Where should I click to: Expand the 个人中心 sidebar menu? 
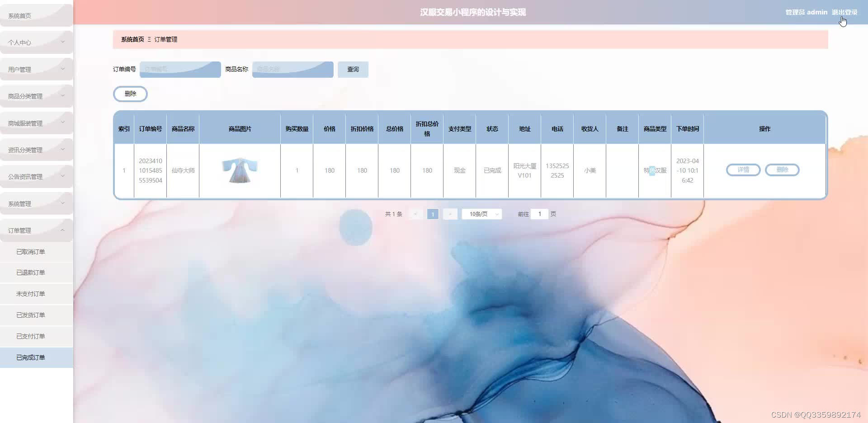point(36,42)
